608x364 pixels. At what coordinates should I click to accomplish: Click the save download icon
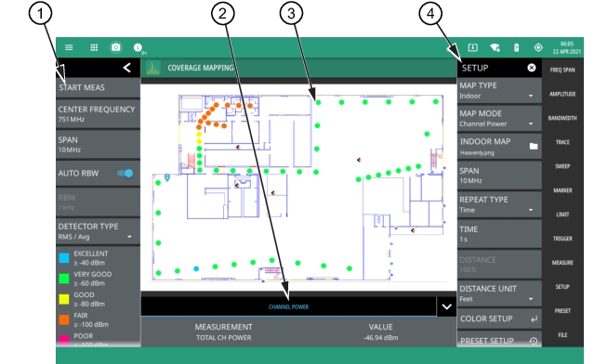coord(472,47)
